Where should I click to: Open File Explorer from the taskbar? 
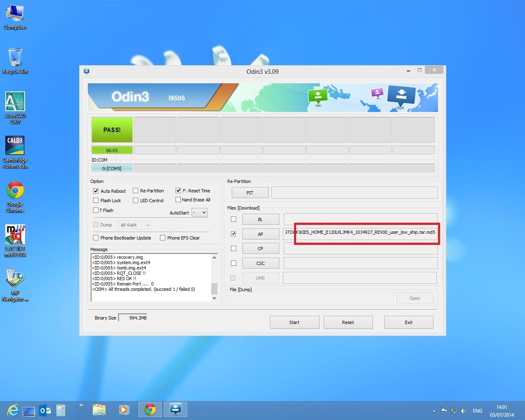click(99, 410)
